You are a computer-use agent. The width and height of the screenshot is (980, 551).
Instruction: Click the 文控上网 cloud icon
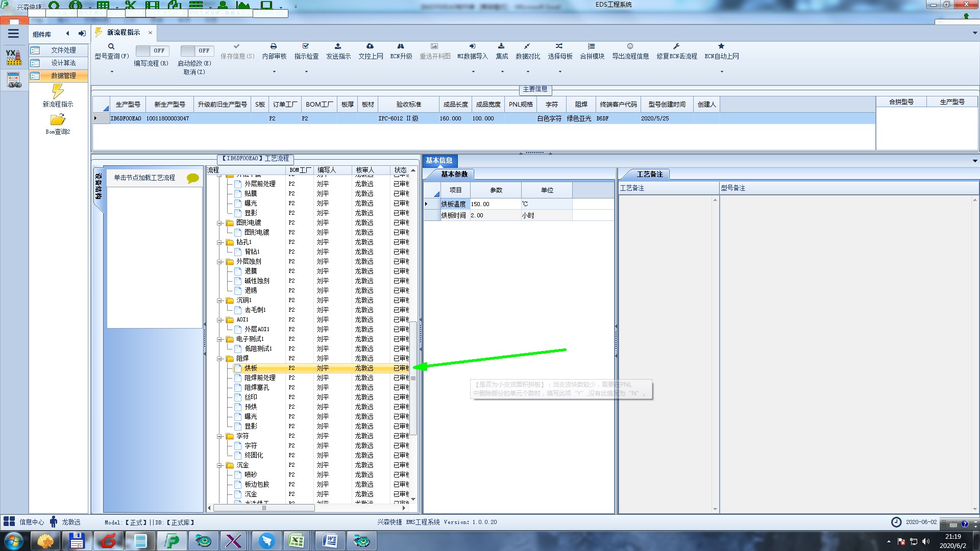tap(370, 46)
